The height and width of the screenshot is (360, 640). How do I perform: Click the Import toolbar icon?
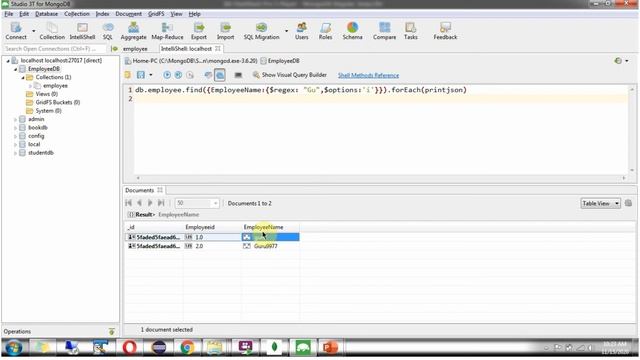225,31
